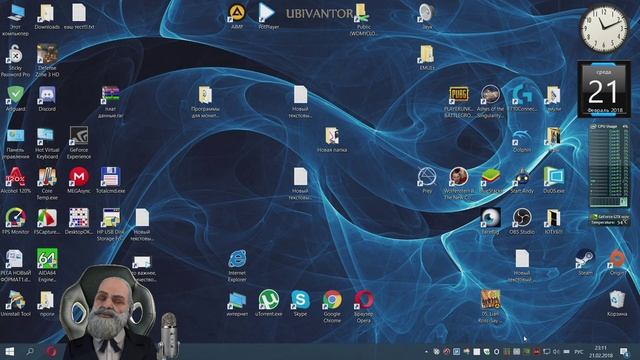
Task: Open uTorrent.exe shortcut
Action: [268, 303]
